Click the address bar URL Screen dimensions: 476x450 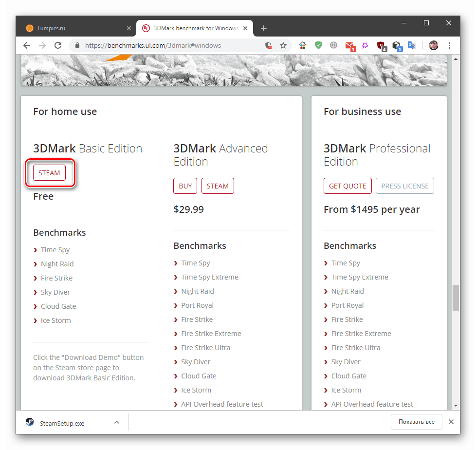coord(153,46)
